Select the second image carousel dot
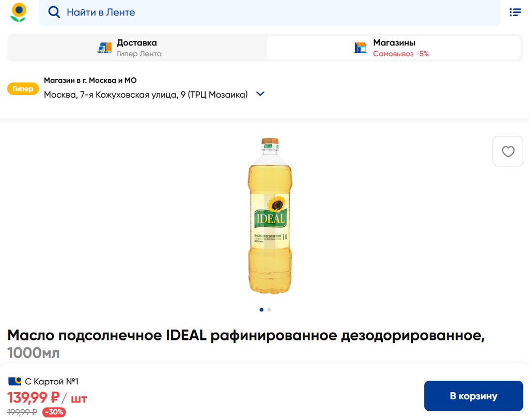Screen dimensions: 529x420 (x=269, y=309)
